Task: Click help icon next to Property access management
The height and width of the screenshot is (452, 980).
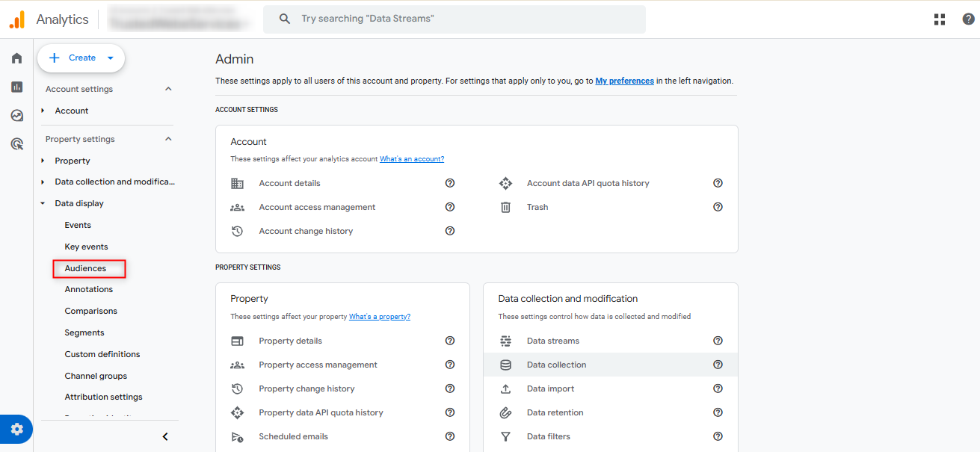Action: point(450,365)
